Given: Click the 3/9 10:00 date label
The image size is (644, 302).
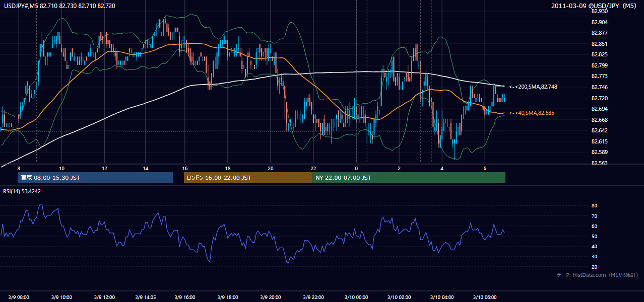Looking at the screenshot, I should (x=61, y=297).
